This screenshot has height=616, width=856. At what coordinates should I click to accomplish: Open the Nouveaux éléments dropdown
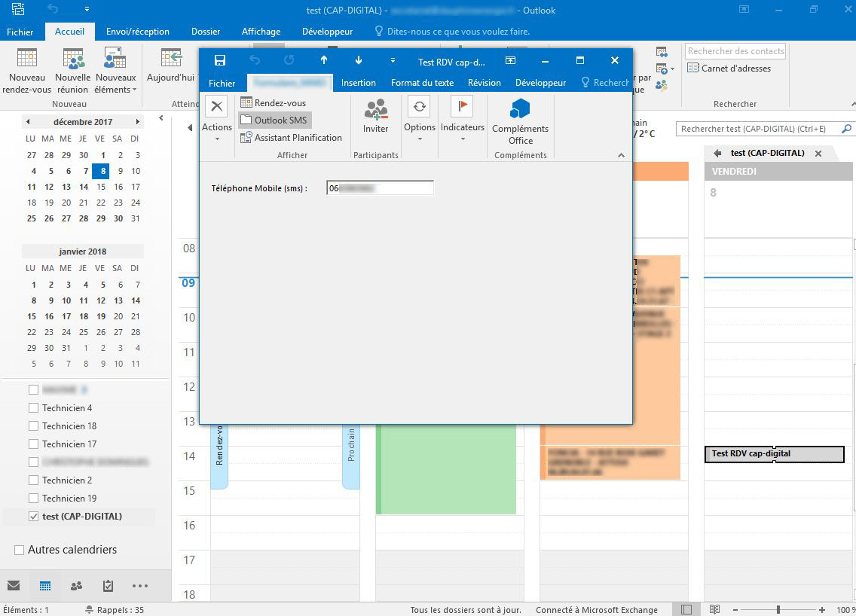pyautogui.click(x=115, y=71)
